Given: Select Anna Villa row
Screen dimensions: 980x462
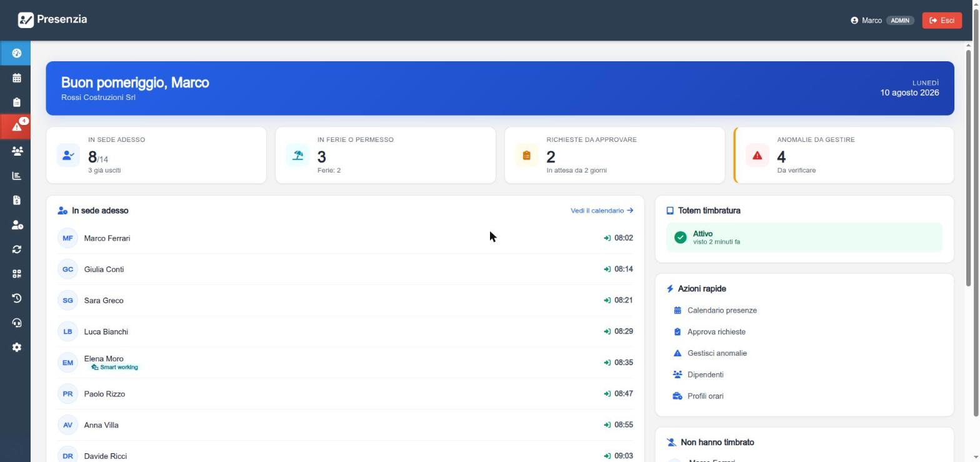Looking at the screenshot, I should click(345, 425).
